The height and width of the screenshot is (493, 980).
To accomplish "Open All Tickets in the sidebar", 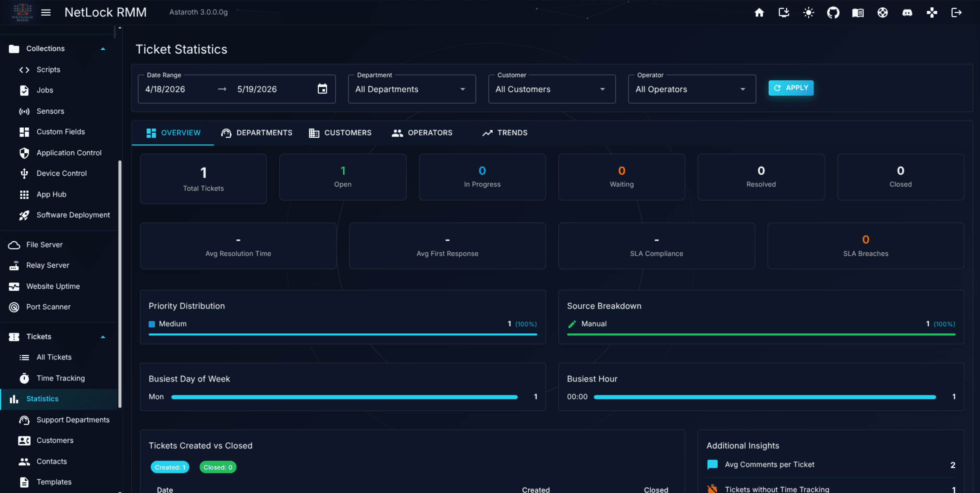I will (59, 357).
